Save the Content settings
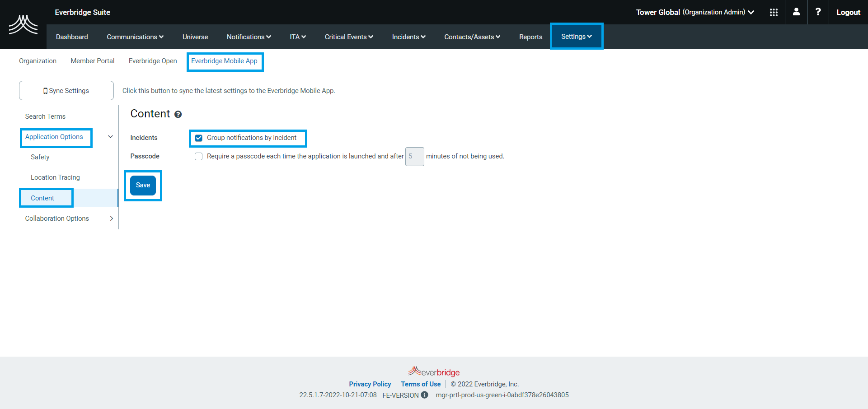 [x=143, y=185]
